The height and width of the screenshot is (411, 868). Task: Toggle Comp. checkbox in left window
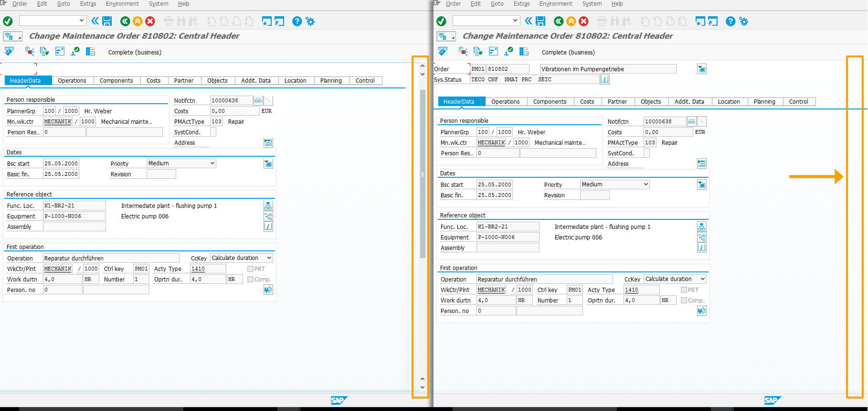(250, 280)
